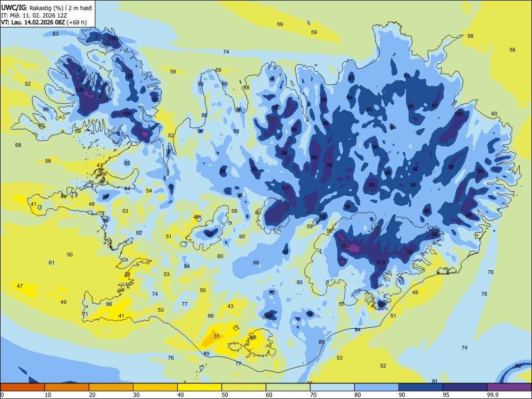The width and height of the screenshot is (532, 399).
Task: Click the amber 20–30 legend swatch
Action: point(111,387)
